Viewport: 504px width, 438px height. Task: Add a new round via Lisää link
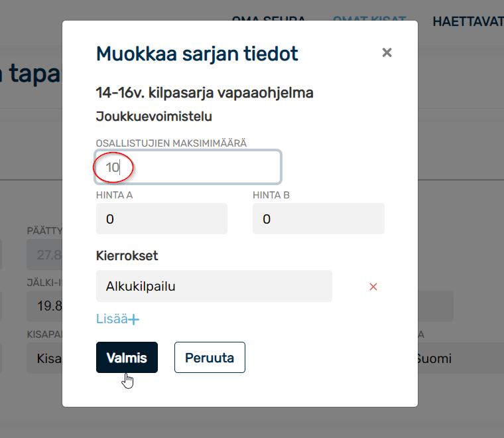(117, 319)
